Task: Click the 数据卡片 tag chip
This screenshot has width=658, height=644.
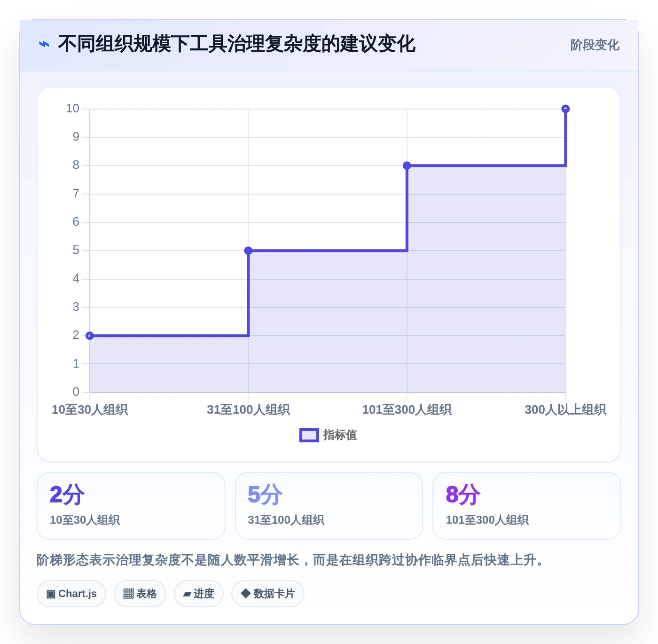Action: tap(267, 594)
